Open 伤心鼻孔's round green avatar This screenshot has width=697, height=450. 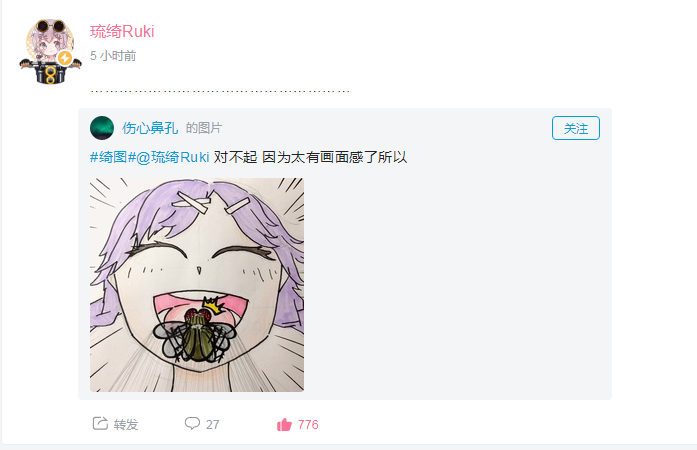coord(102,128)
